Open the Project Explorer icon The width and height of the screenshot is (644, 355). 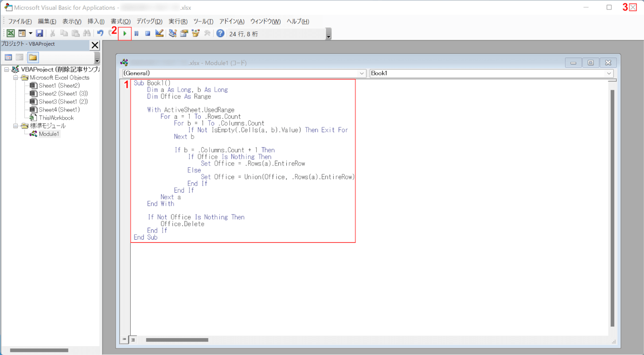(172, 33)
